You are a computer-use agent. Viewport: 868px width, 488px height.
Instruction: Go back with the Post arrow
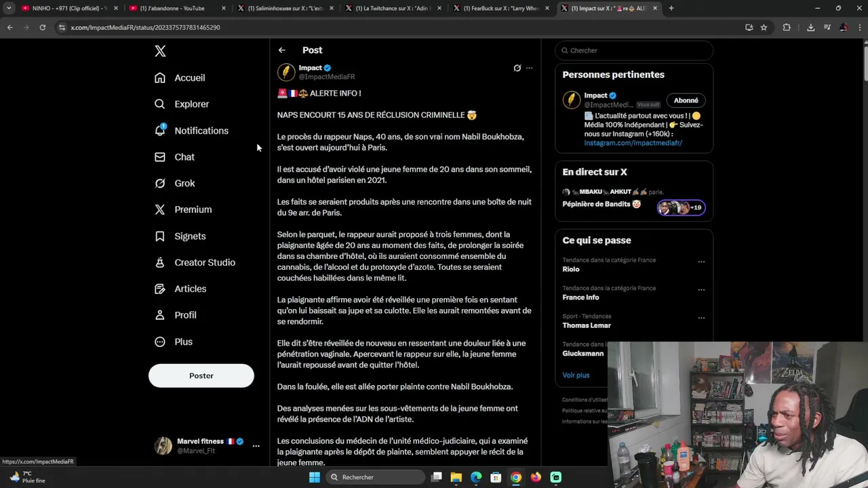point(281,50)
